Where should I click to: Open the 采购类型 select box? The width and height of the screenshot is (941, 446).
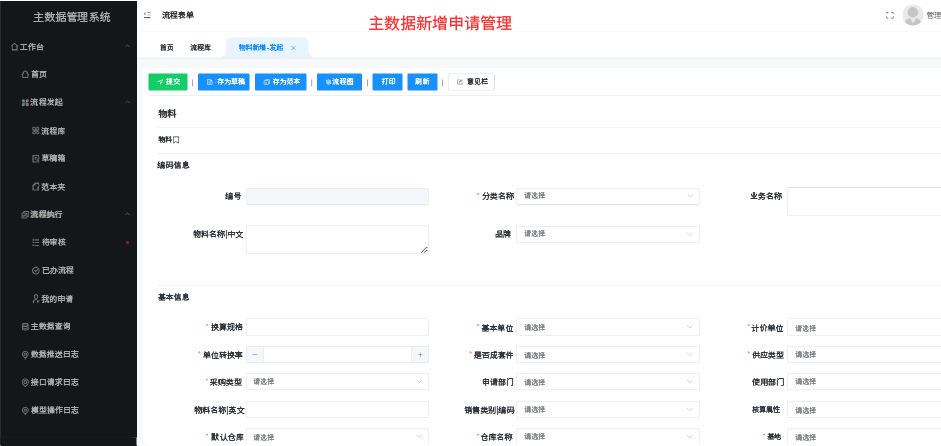tap(337, 382)
